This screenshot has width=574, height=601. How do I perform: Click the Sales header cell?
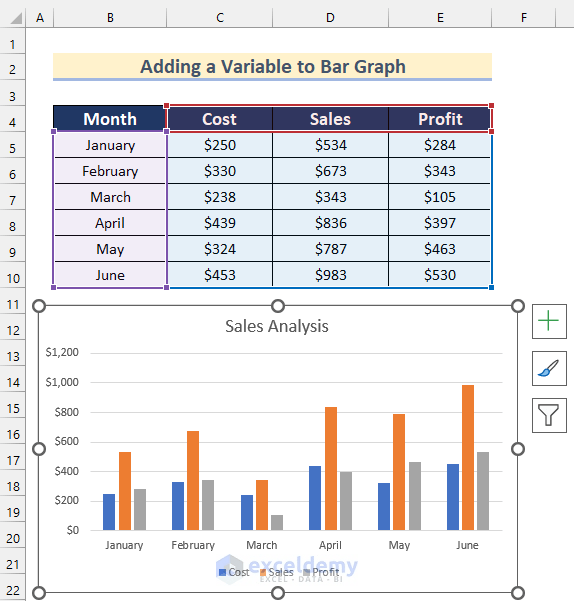[x=330, y=119]
